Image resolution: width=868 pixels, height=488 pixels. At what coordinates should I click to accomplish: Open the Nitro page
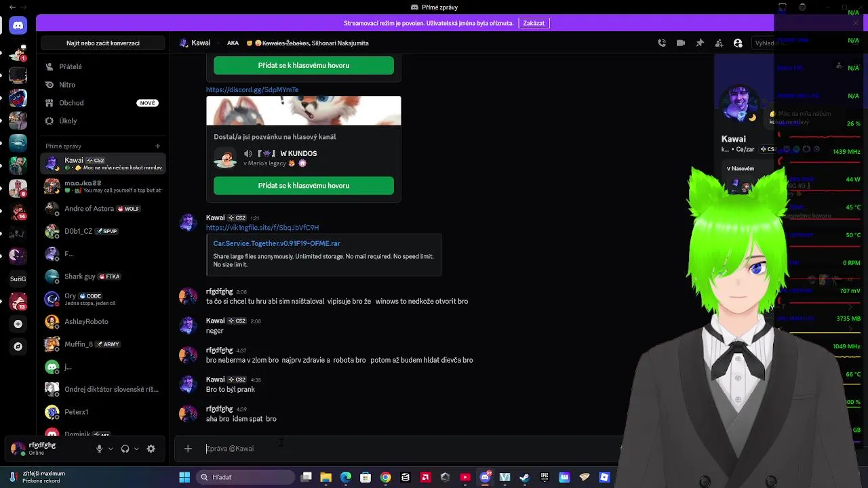pyautogui.click(x=103, y=85)
